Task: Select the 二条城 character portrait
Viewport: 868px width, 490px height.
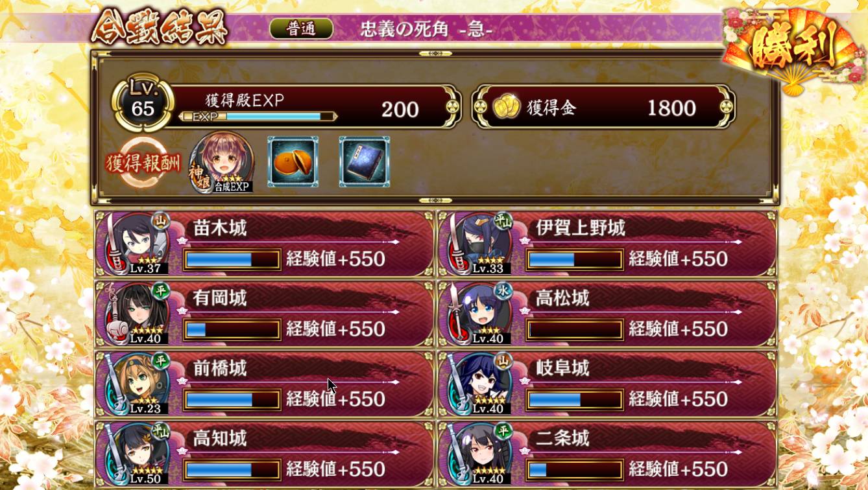Action: (x=477, y=454)
